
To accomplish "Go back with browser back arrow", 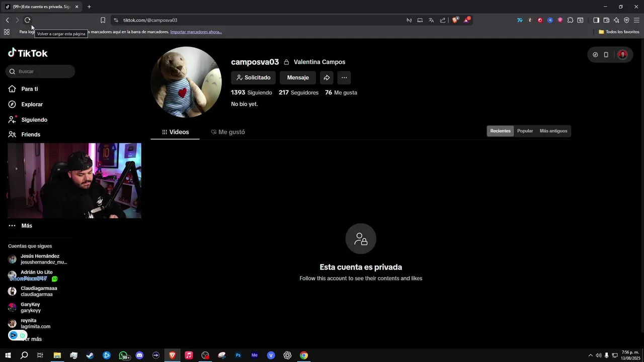I will tap(7, 20).
